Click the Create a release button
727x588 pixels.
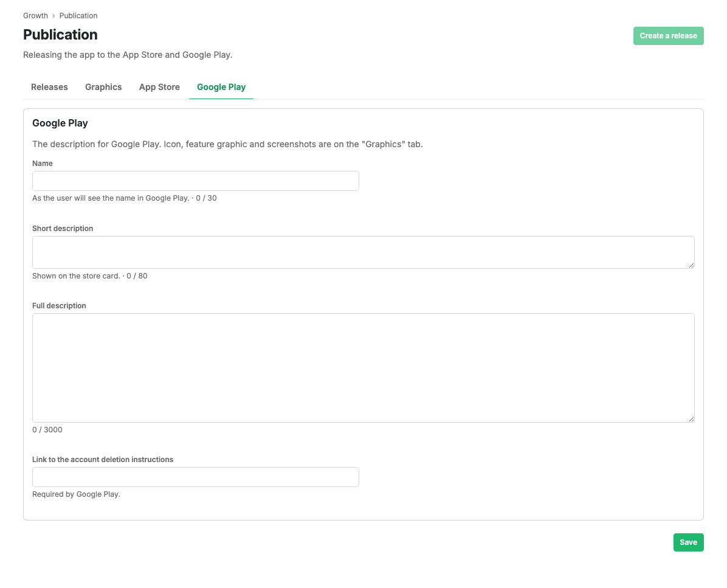[x=668, y=36]
